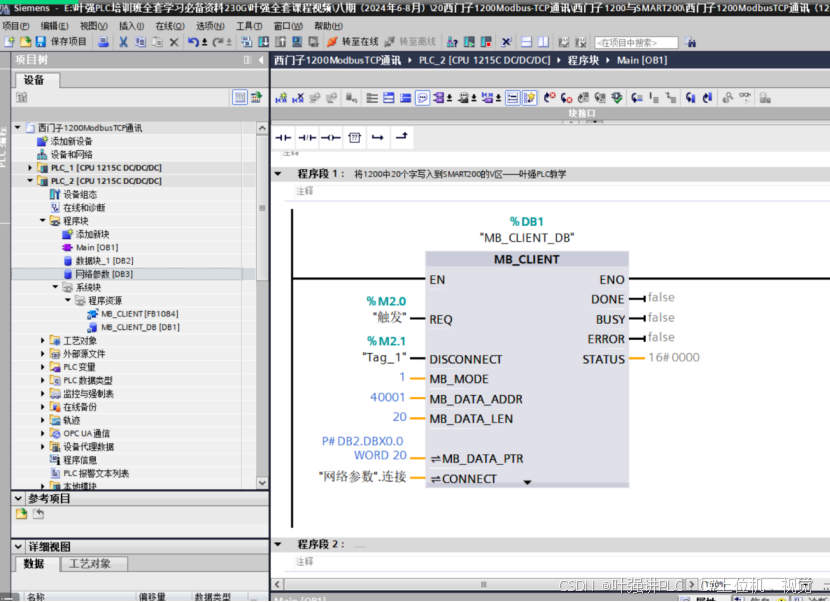Click the Open branch icon
The image size is (830, 602).
pos(377,138)
